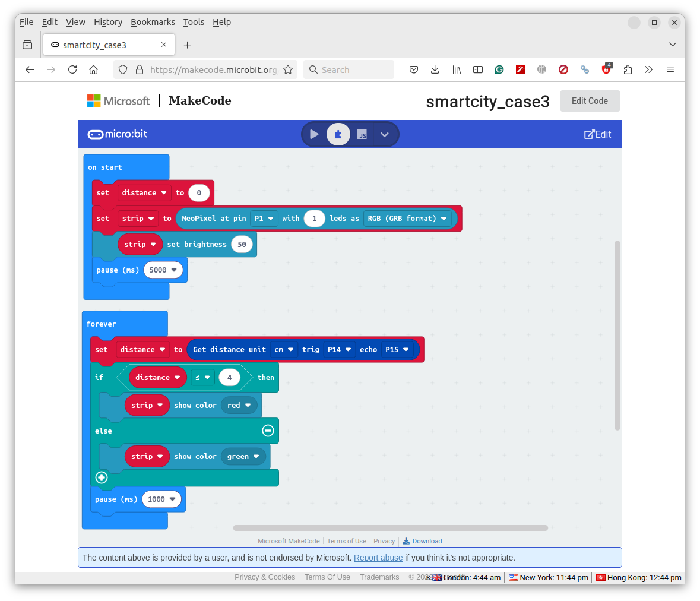Image resolution: width=700 pixels, height=601 pixels.
Task: Open the pause 1000 ms value dropdown
Action: point(161,499)
